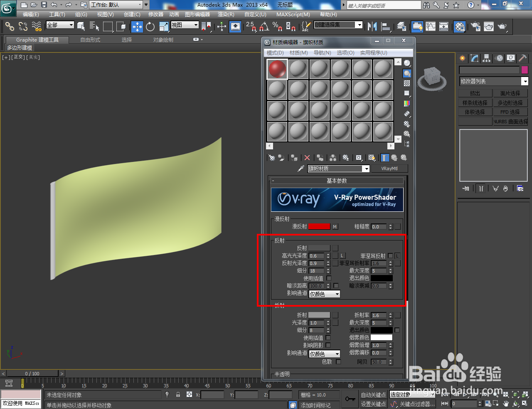
Task: Select the Scale tool in main toolbar
Action: [x=164, y=27]
